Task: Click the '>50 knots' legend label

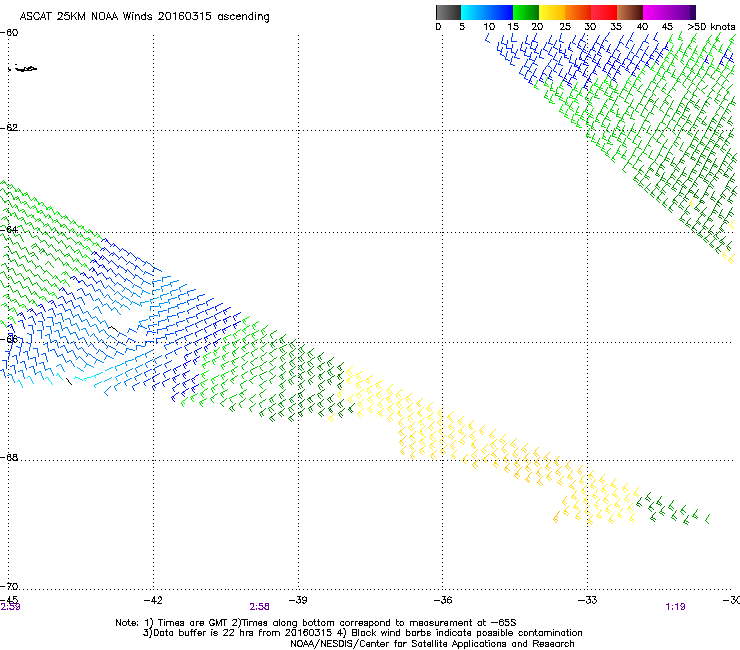Action: 711,27
